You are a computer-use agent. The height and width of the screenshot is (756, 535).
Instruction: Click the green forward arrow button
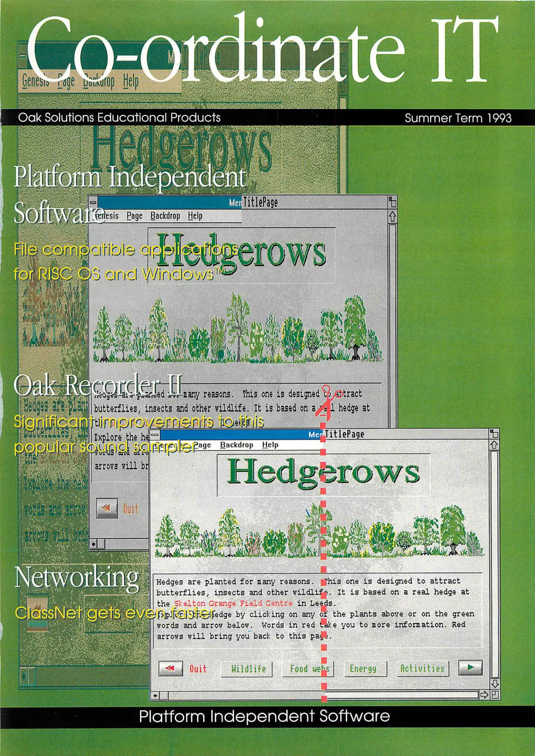tap(470, 667)
